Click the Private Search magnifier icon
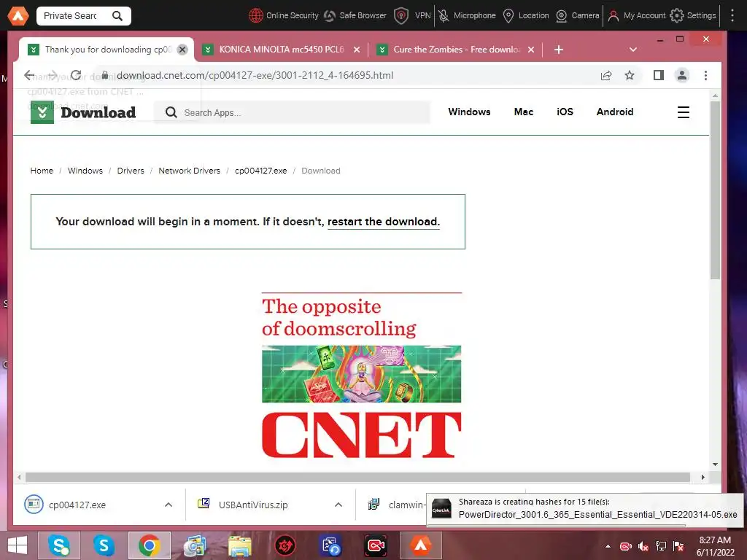Viewport: 747px width, 560px height. pos(117,16)
